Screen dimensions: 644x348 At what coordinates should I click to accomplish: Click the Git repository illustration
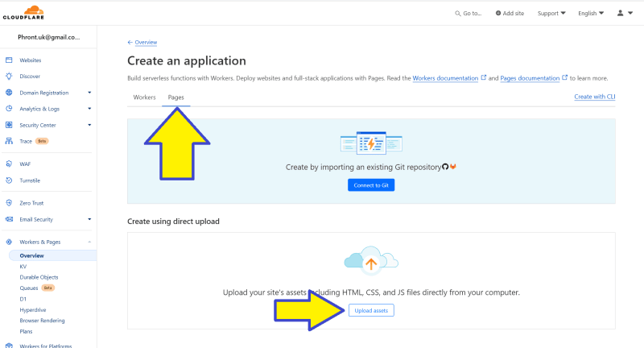pyautogui.click(x=371, y=143)
